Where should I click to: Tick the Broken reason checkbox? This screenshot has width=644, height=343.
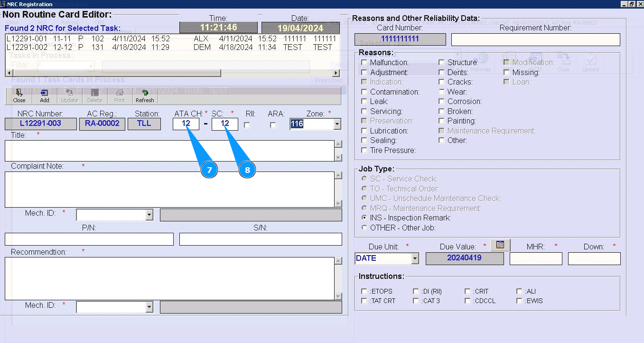click(x=441, y=111)
